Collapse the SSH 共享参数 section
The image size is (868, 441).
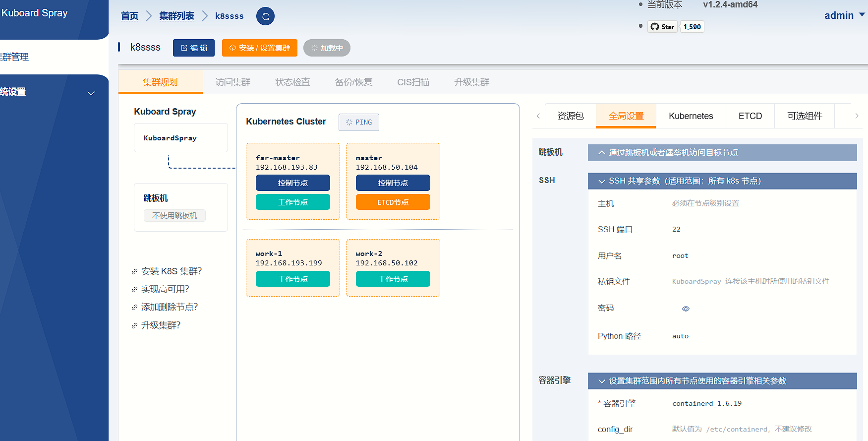point(722,181)
